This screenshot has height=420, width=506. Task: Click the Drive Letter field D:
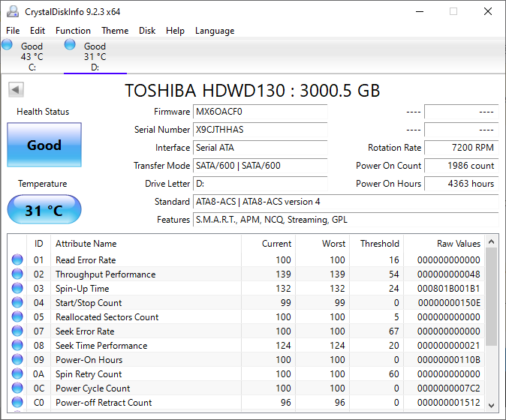pos(260,184)
